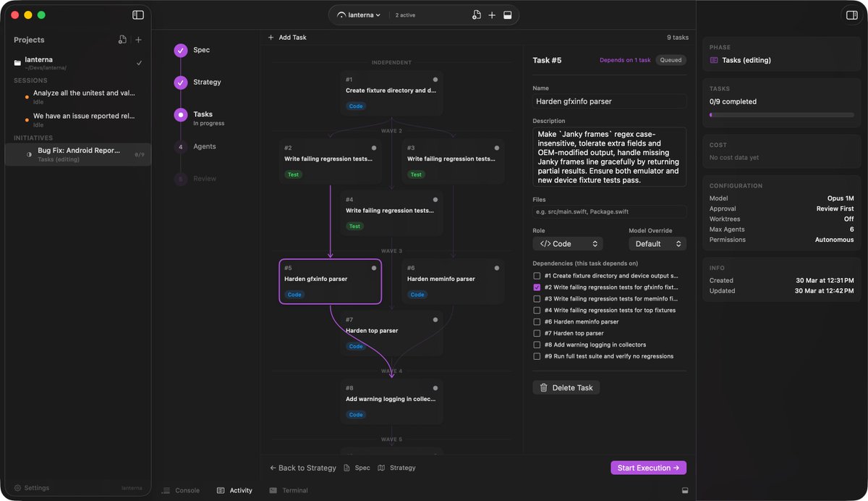
Task: Click the plus icon beside Add Task
Action: pyautogui.click(x=271, y=37)
